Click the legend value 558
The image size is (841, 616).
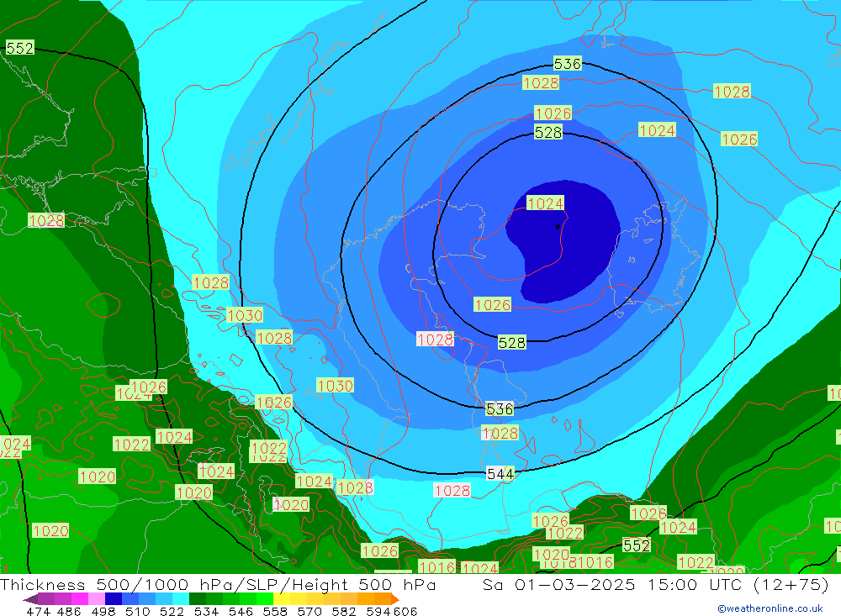tap(275, 611)
